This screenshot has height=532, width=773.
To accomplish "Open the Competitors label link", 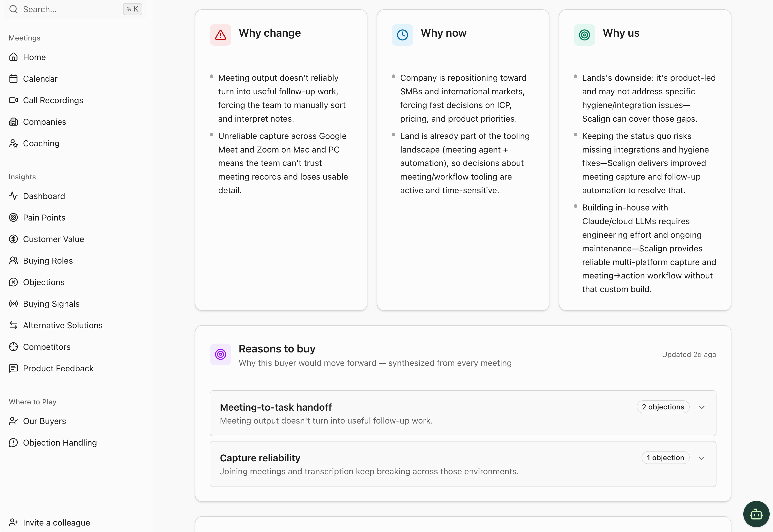I will pyautogui.click(x=47, y=347).
